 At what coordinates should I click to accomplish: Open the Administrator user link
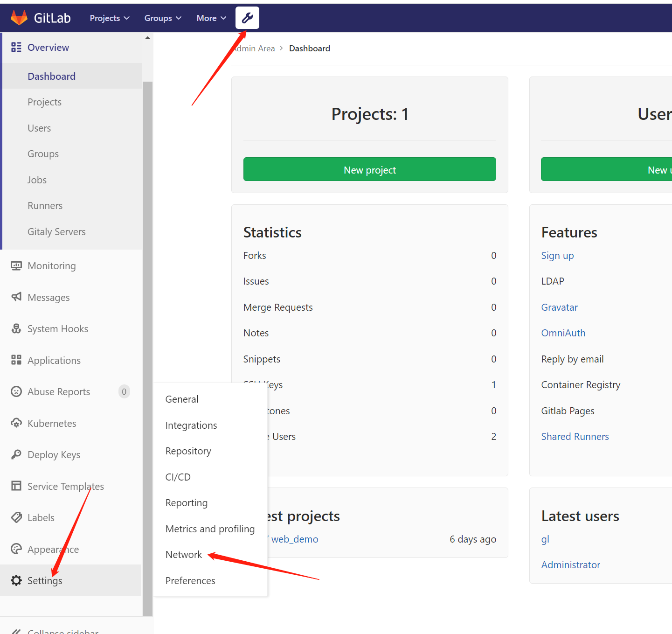570,564
